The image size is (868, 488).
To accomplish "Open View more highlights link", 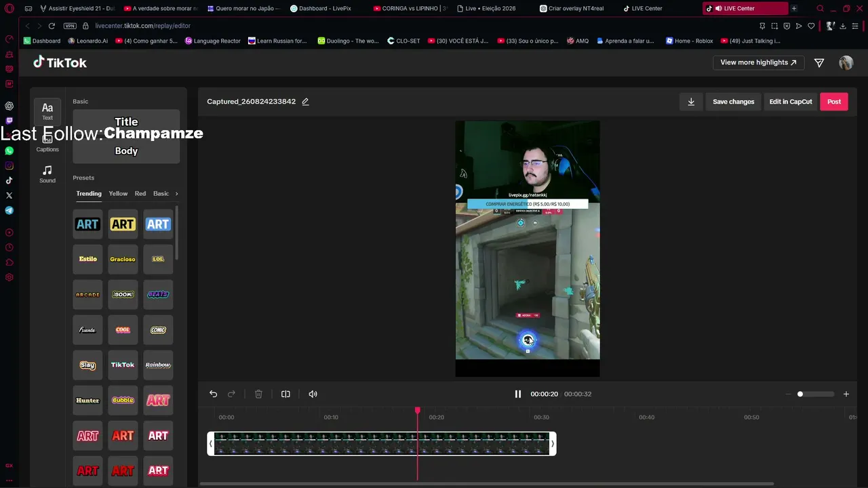I will 758,62.
